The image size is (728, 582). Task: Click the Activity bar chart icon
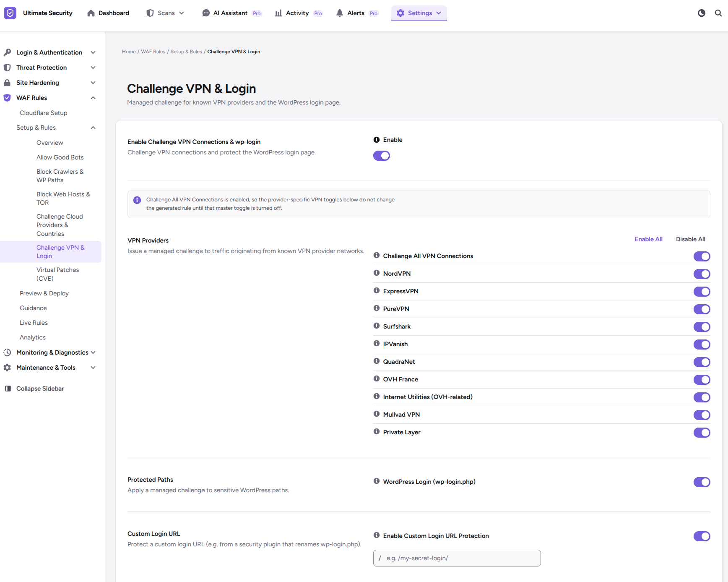pos(278,13)
